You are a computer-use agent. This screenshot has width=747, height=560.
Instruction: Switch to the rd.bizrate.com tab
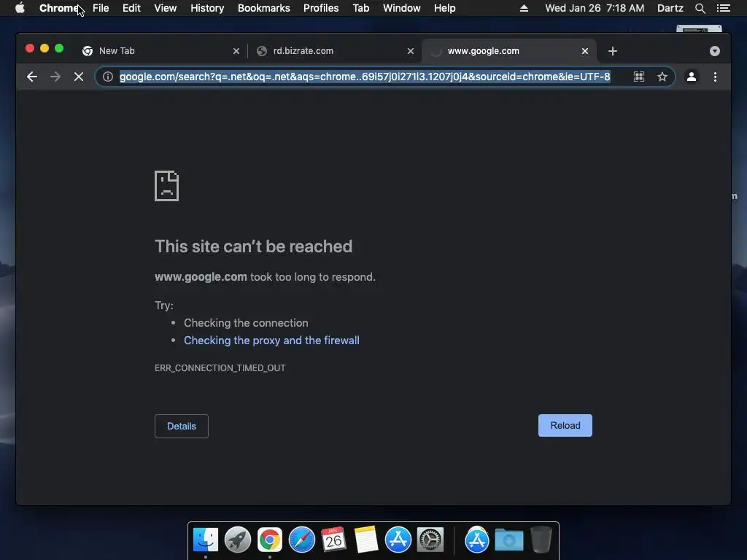[335, 51]
